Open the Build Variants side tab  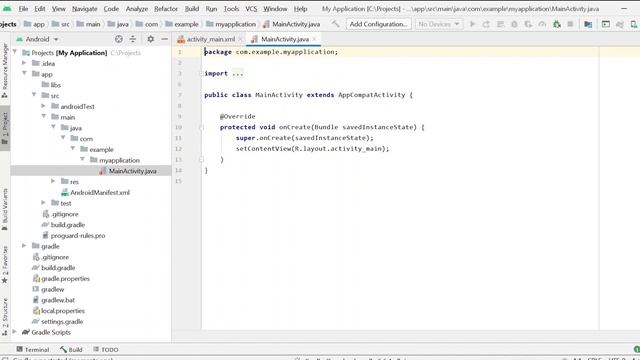pos(5,209)
